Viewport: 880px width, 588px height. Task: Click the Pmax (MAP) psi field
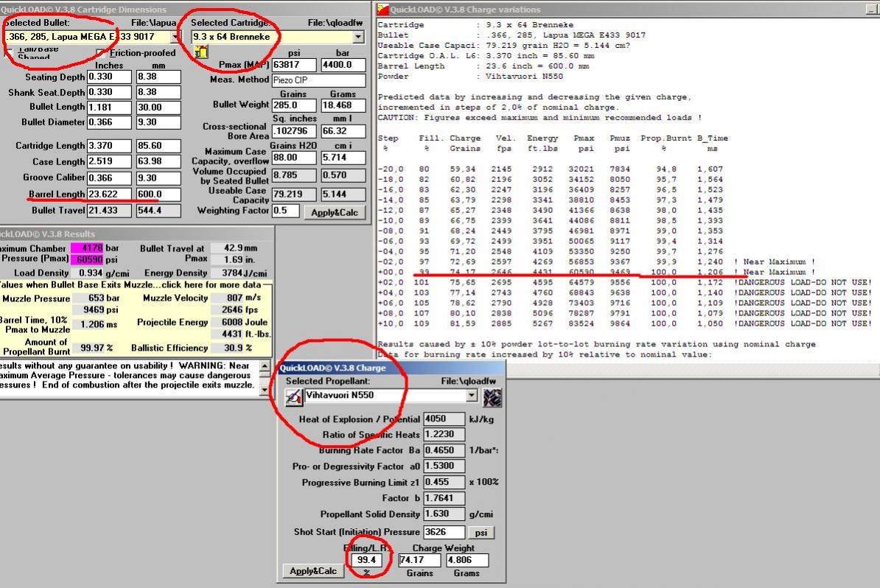[293, 65]
